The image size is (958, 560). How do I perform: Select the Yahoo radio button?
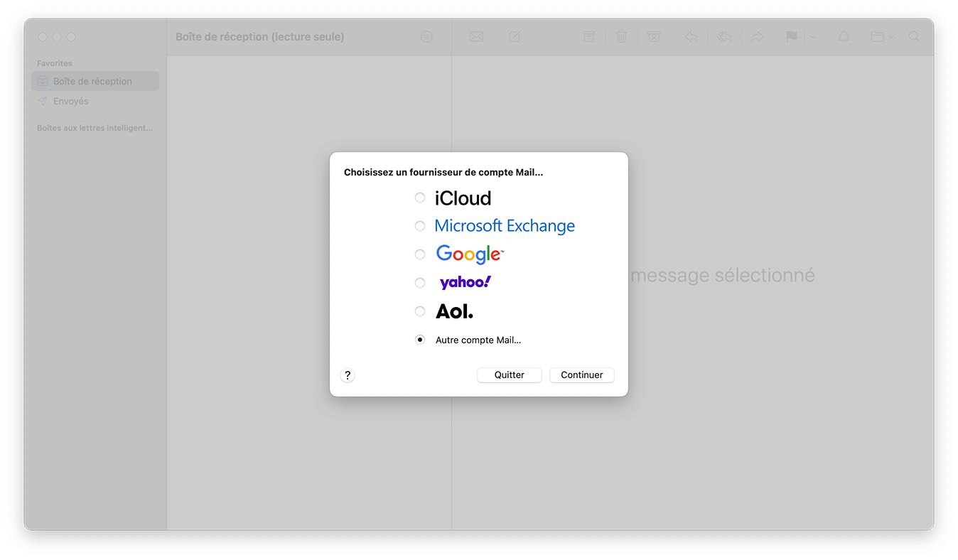coord(420,283)
